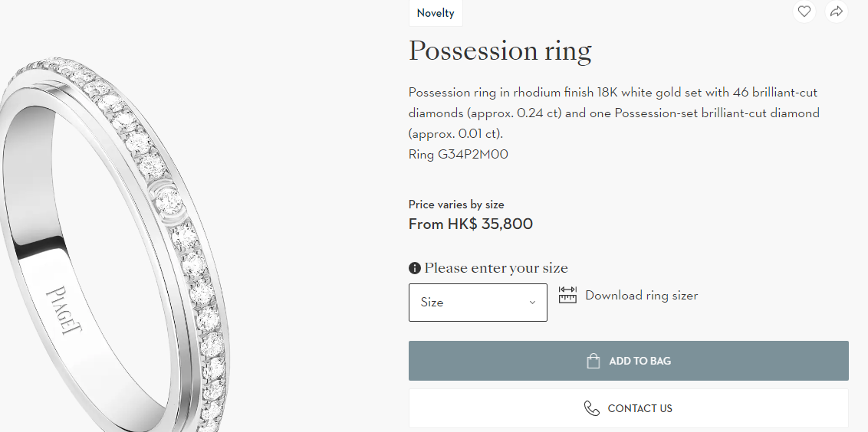Open the Download ring sizer link

(641, 296)
